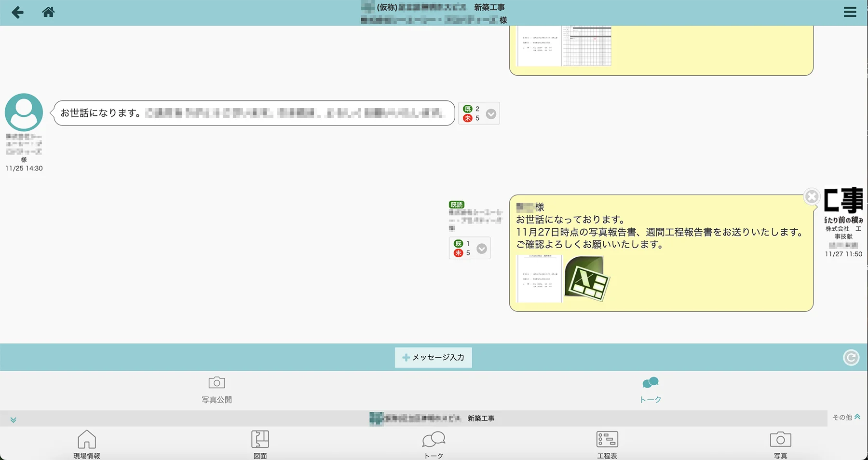Open the Excel file attachment
This screenshot has width=868, height=460.
(x=586, y=279)
